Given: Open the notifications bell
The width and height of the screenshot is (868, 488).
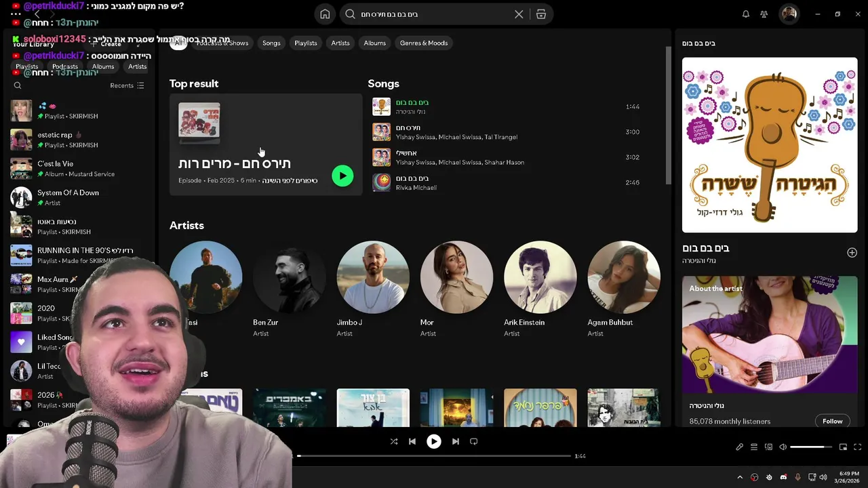Looking at the screenshot, I should [x=746, y=14].
